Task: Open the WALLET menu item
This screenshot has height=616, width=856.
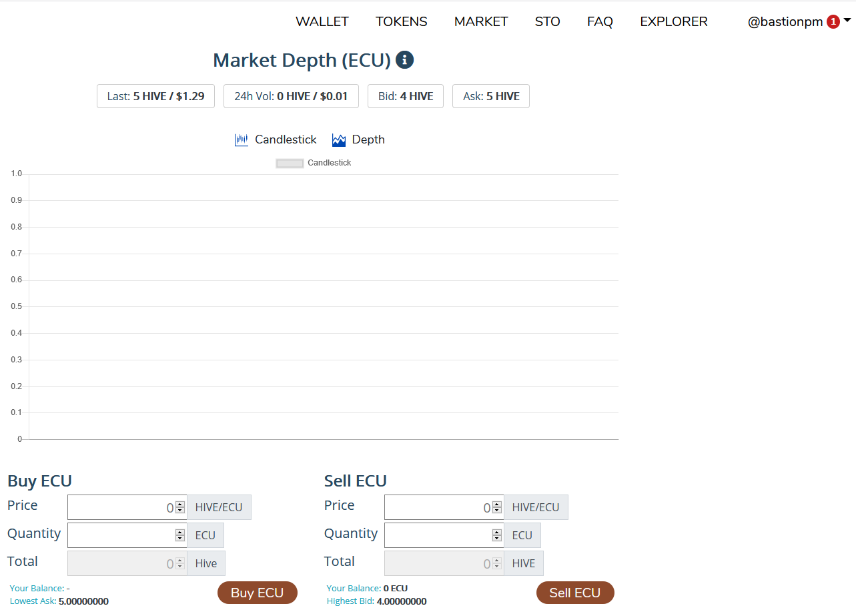Action: coord(322,22)
